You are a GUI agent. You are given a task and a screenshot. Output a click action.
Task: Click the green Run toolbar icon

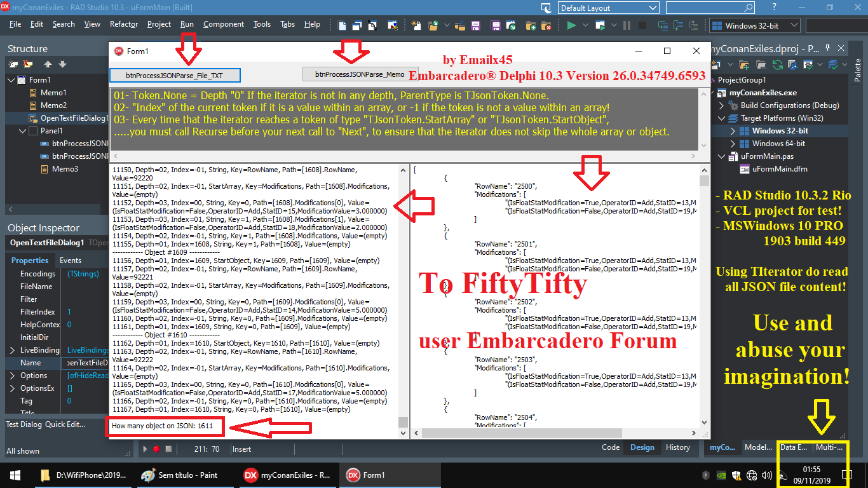click(x=571, y=25)
